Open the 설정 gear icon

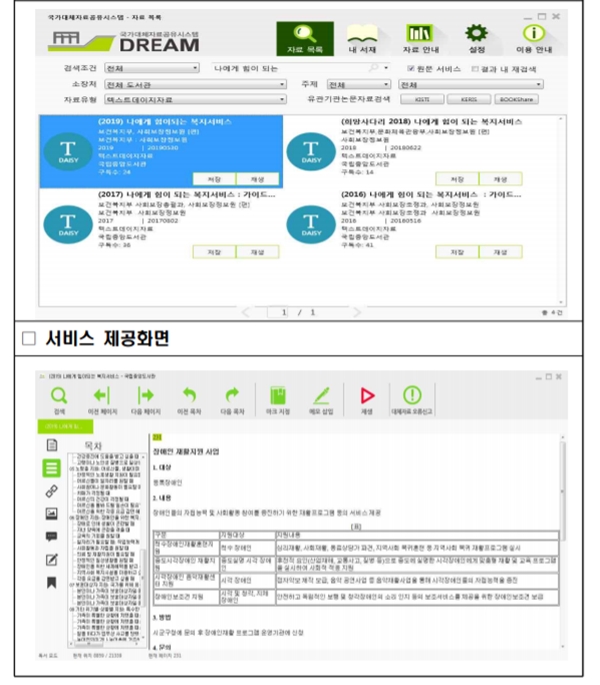pos(476,39)
